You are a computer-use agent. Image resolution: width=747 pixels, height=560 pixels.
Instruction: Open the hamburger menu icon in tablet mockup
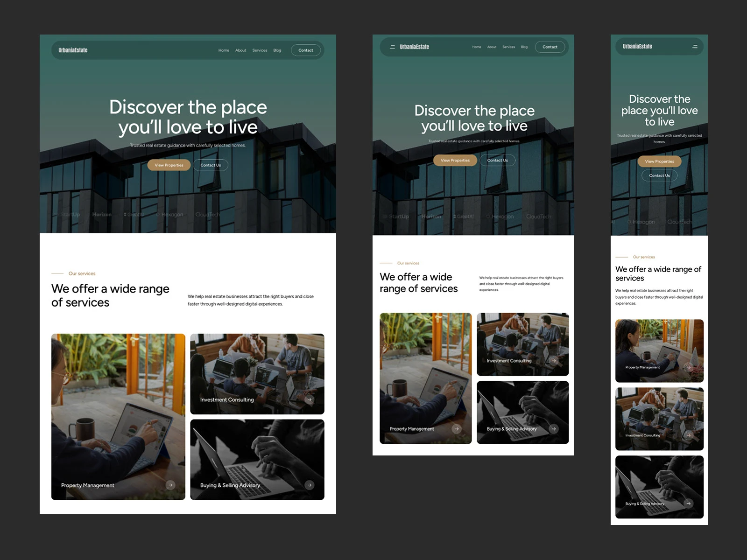coord(392,47)
